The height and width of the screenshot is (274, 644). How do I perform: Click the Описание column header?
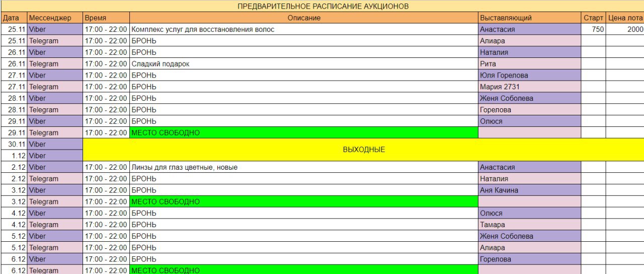click(x=304, y=18)
